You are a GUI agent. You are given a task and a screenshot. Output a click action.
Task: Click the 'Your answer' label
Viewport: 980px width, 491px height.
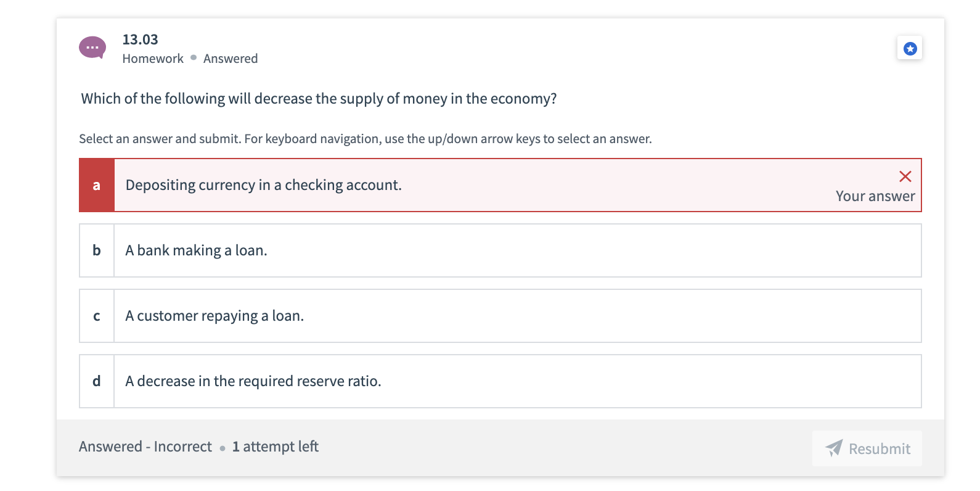[875, 196]
